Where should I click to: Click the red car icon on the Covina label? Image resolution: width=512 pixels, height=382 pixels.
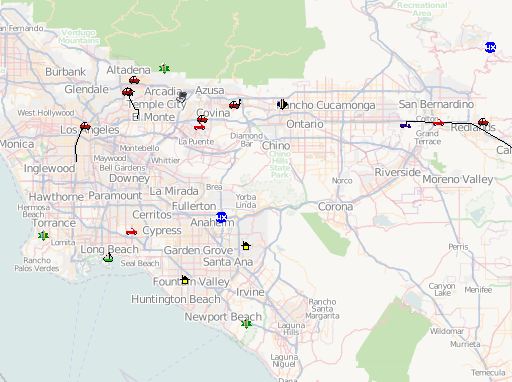coord(202,119)
